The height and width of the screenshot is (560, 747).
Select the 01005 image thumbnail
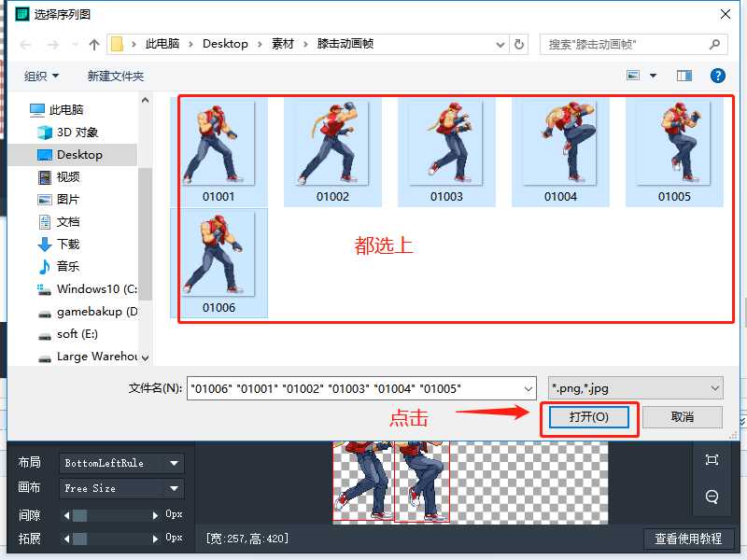coord(674,152)
